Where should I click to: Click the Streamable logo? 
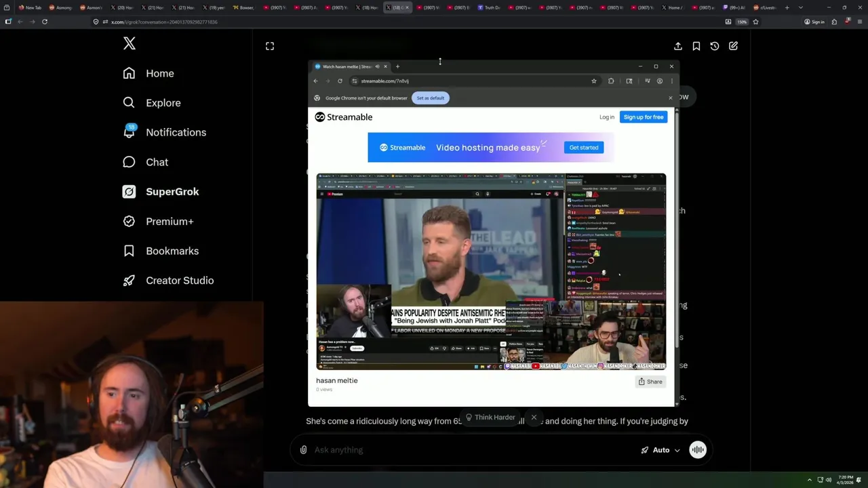[344, 117]
